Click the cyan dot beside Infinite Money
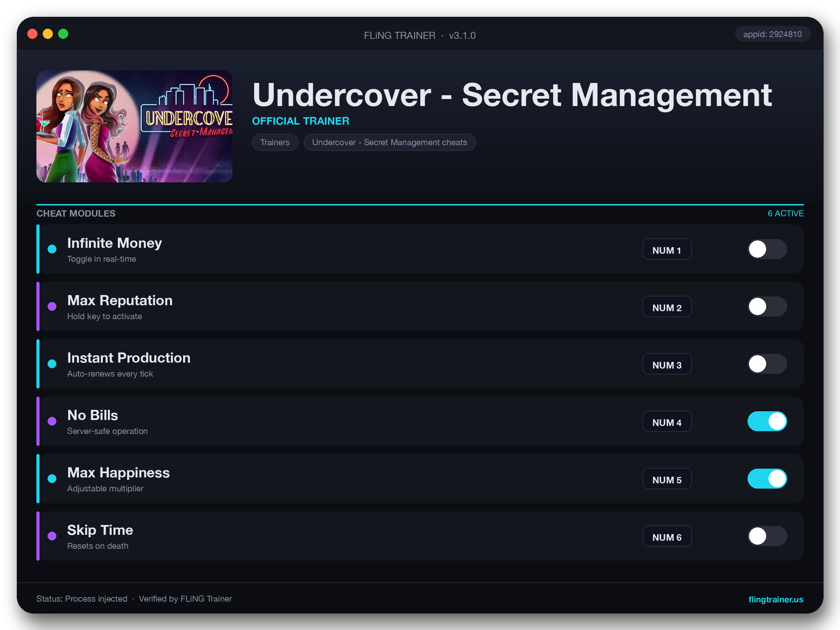 click(x=52, y=249)
